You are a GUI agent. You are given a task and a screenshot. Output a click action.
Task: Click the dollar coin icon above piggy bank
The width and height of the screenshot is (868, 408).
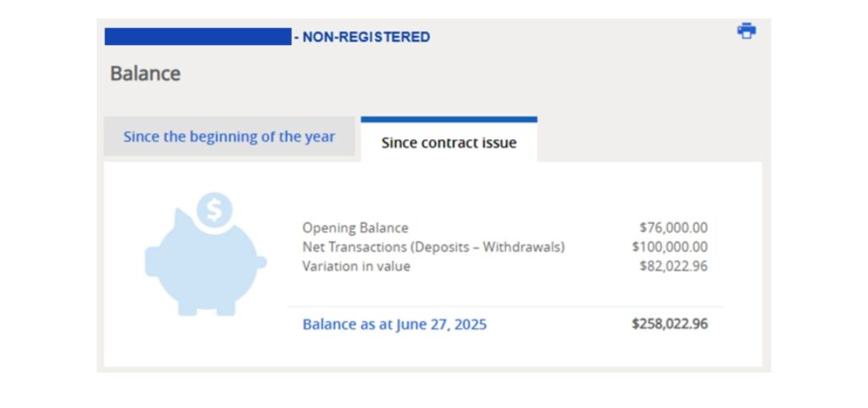(x=214, y=210)
